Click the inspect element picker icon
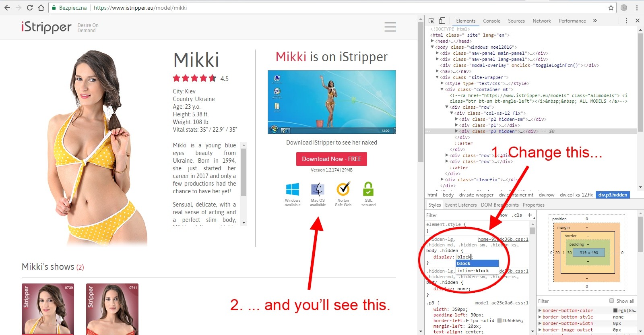 [x=431, y=21]
